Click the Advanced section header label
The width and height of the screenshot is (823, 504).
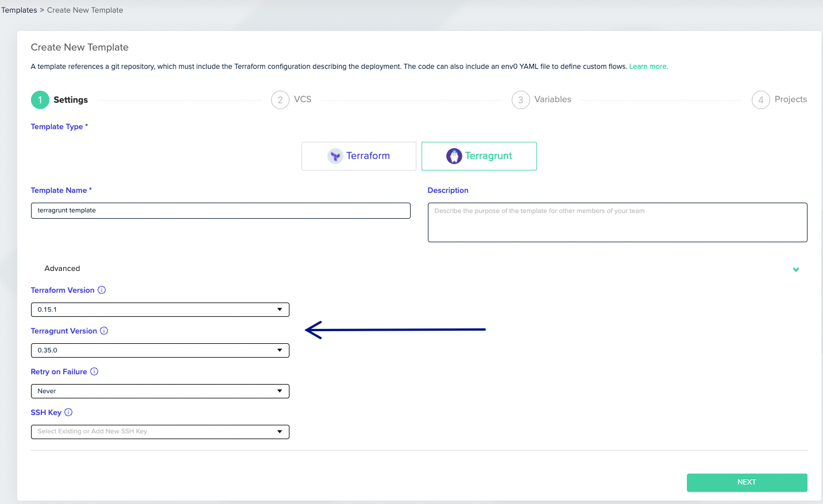tap(62, 268)
